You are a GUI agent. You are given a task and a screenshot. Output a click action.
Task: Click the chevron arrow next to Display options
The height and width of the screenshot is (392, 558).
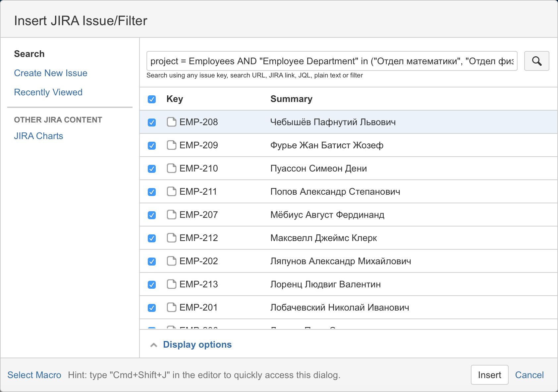[153, 345]
